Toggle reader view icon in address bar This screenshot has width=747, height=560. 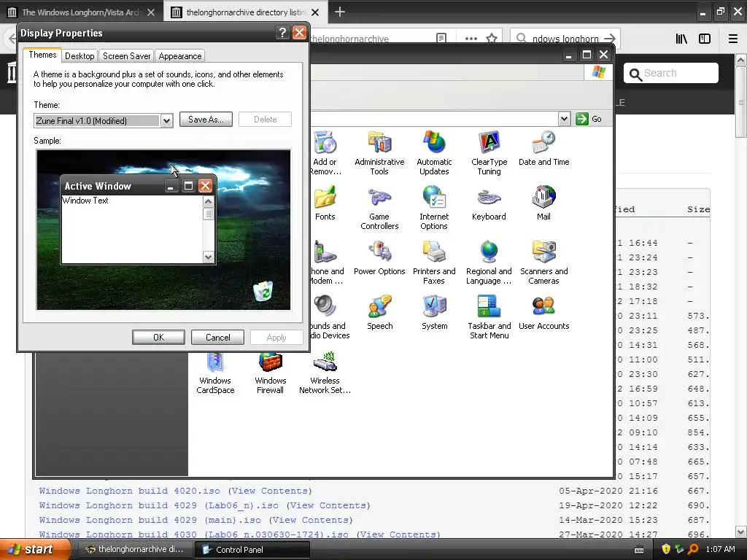click(441, 38)
